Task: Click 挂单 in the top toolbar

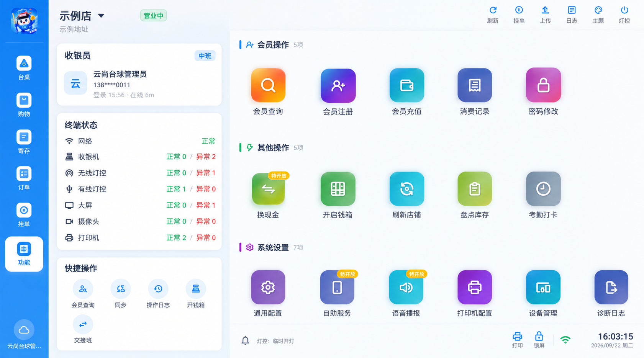Action: tap(519, 15)
